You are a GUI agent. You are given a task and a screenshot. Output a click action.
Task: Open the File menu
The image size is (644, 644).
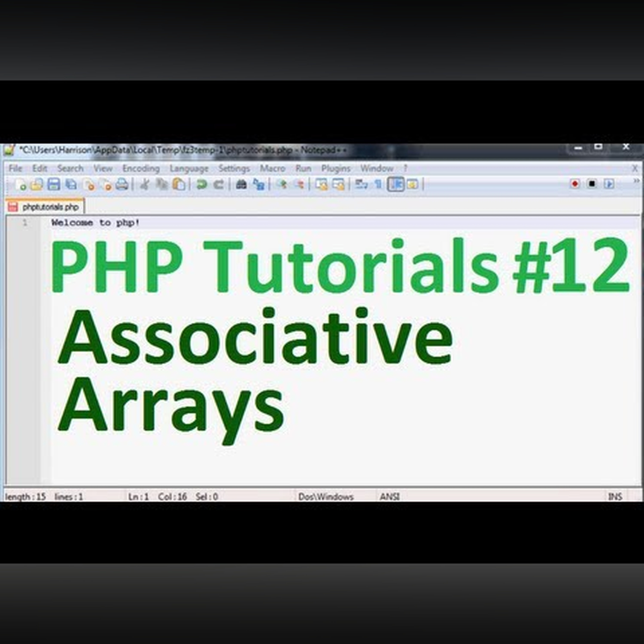pos(15,168)
